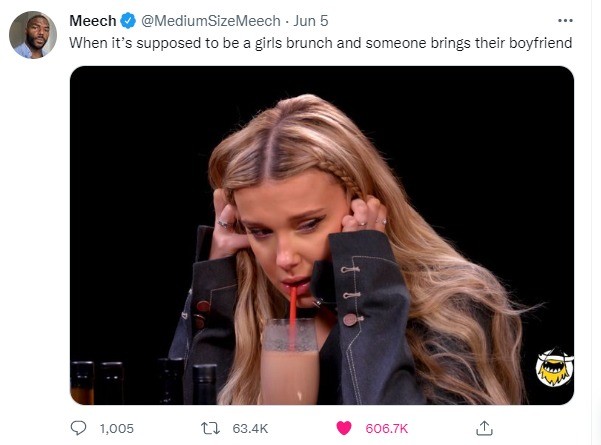Image resolution: width=601 pixels, height=445 pixels.
Task: Open the share upload arrow icon
Action: pyautogui.click(x=484, y=428)
